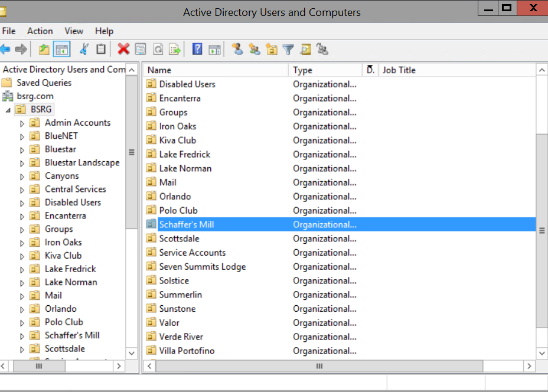Open the File menu

9,31
